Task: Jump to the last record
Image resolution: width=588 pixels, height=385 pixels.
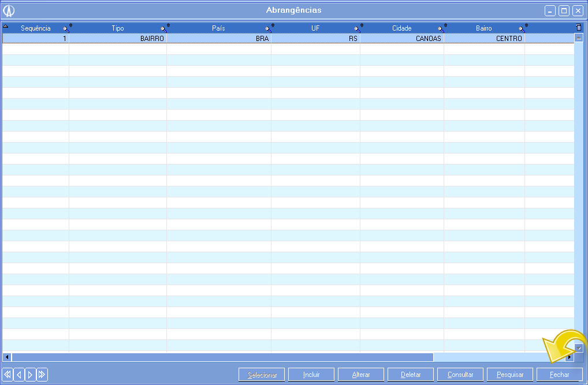Action: (42, 375)
